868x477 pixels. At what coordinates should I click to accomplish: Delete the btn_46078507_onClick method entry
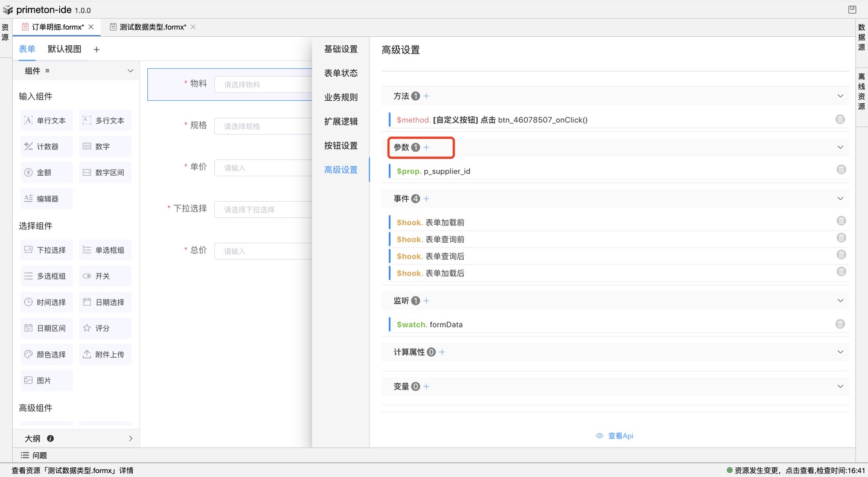[x=840, y=120]
